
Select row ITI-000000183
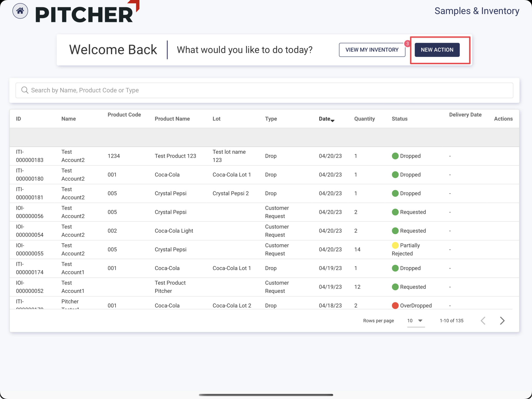tap(30, 156)
